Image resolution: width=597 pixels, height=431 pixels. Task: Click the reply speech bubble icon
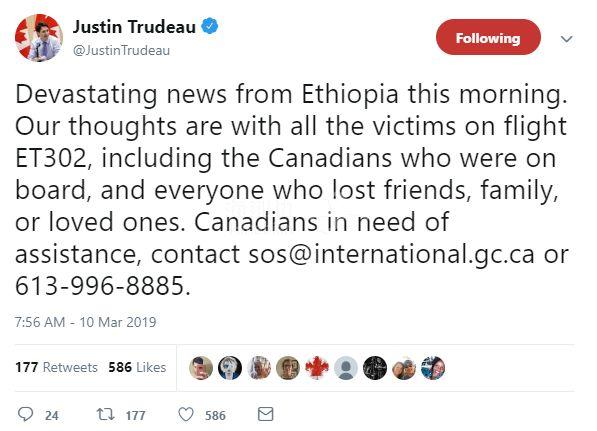26,414
